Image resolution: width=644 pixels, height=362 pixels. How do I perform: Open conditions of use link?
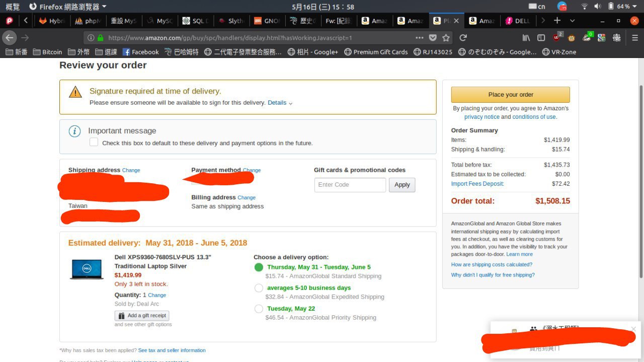[534, 117]
